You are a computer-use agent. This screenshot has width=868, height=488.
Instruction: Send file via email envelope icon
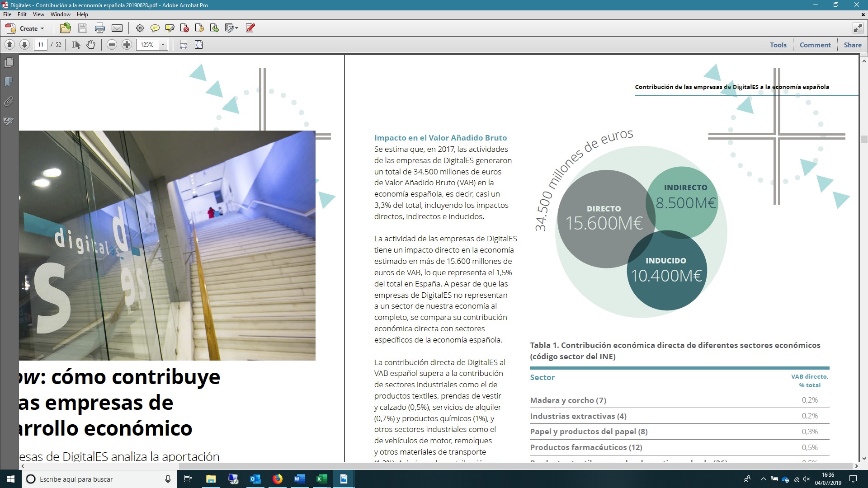coord(117,28)
